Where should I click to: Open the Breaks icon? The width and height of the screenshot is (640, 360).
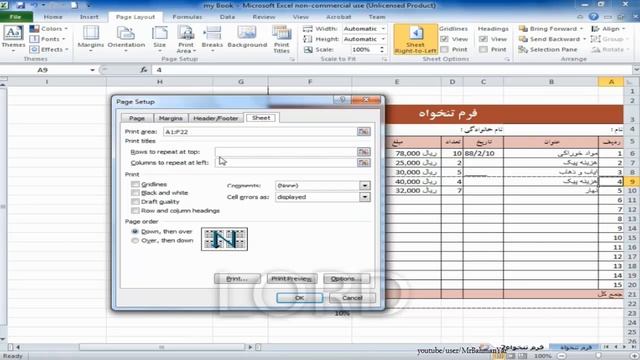(212, 33)
